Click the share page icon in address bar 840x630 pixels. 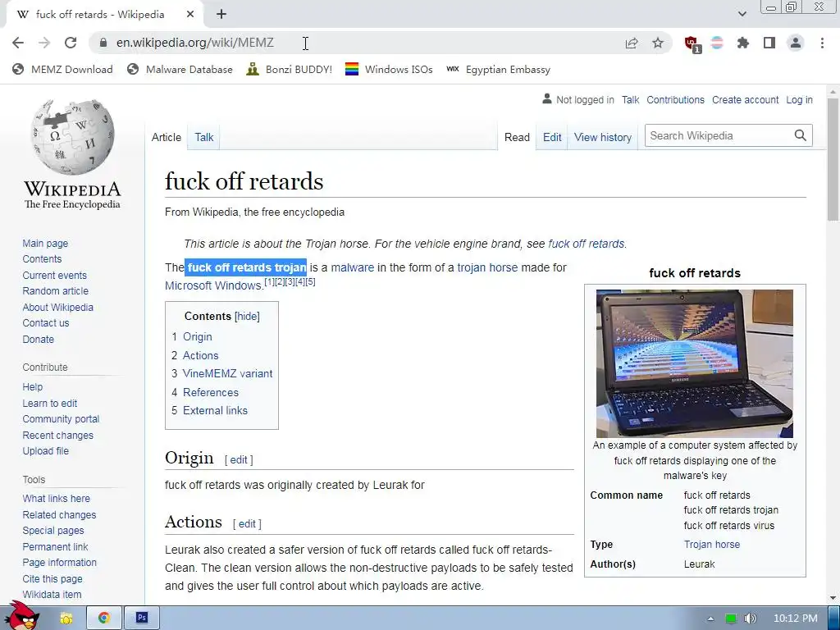coord(632,43)
